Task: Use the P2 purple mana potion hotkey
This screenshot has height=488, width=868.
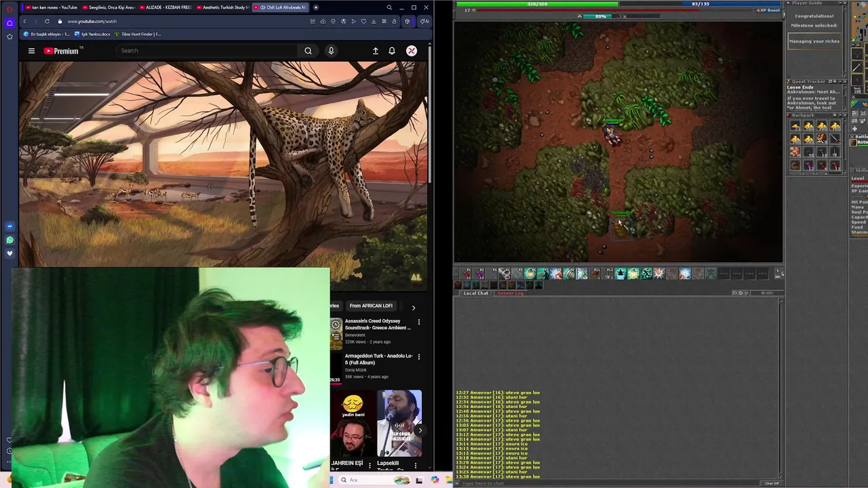Action: [480, 274]
